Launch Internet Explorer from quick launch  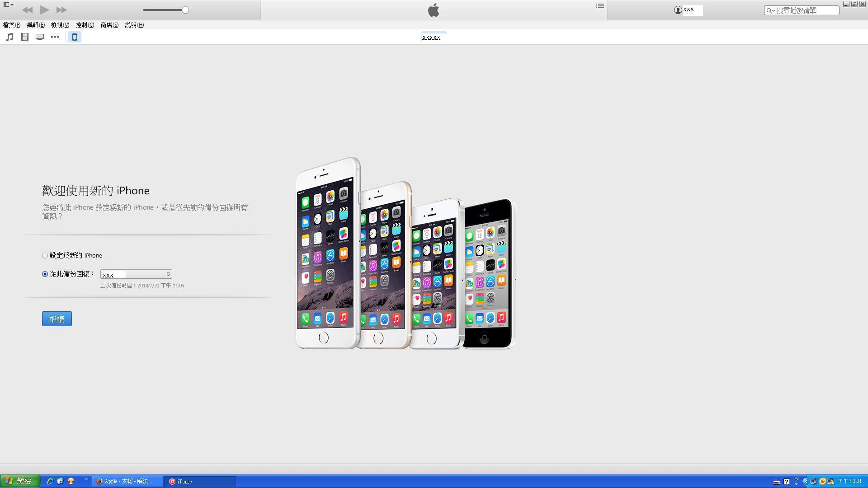point(50,481)
